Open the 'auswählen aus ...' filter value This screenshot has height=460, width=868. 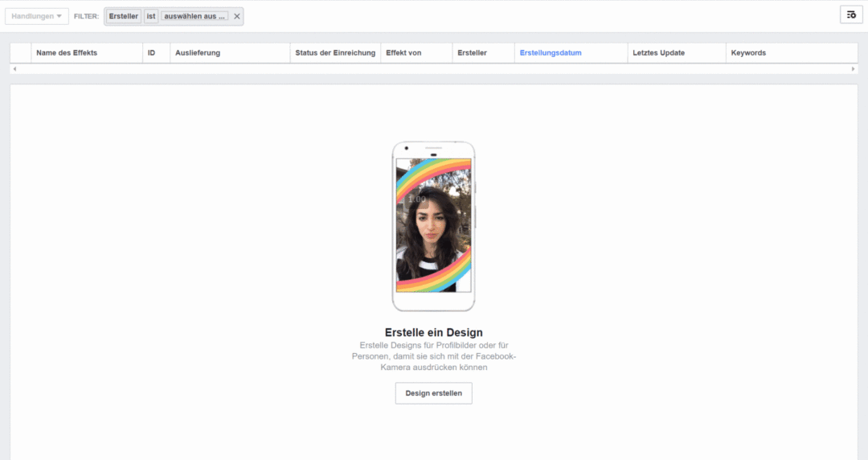tap(194, 16)
